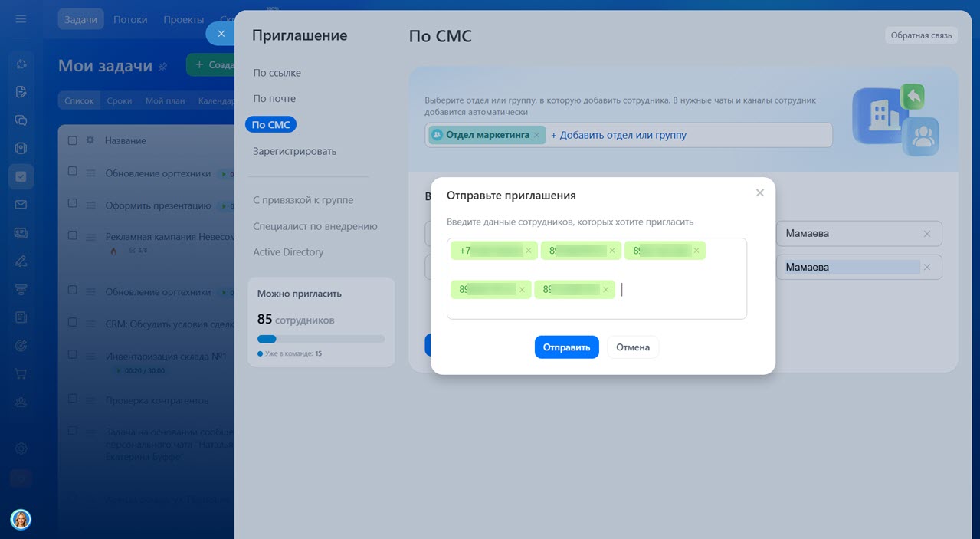Open list settings gear near Название
Image resolution: width=980 pixels, height=539 pixels.
(x=90, y=140)
